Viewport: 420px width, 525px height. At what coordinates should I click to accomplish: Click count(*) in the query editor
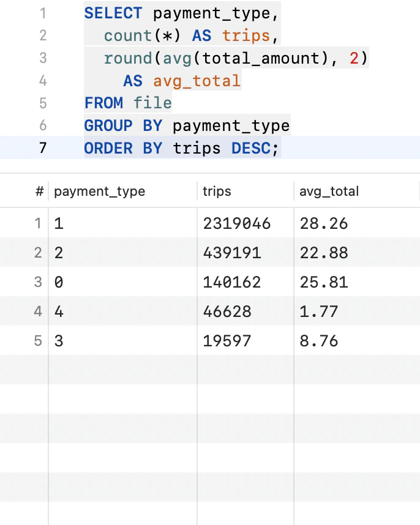point(142,35)
